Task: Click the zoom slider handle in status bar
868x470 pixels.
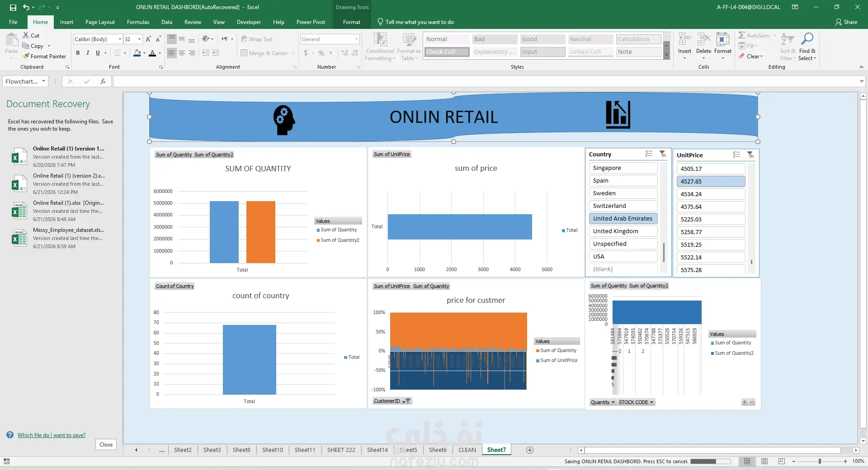Action: tap(820, 461)
